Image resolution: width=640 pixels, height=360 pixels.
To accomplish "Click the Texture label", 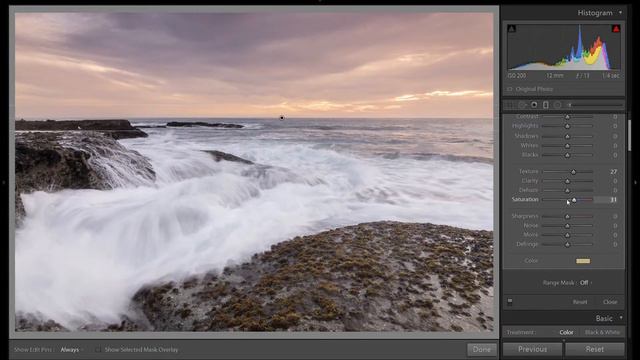I will (529, 171).
